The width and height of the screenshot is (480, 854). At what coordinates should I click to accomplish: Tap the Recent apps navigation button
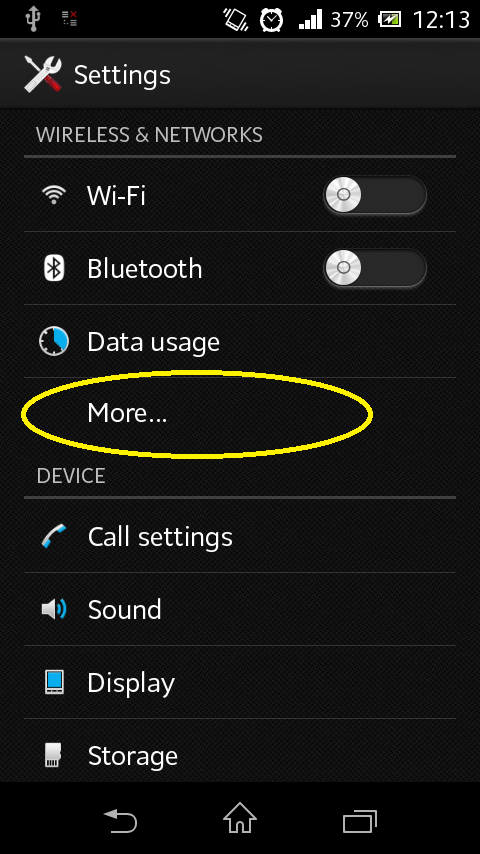(x=360, y=821)
